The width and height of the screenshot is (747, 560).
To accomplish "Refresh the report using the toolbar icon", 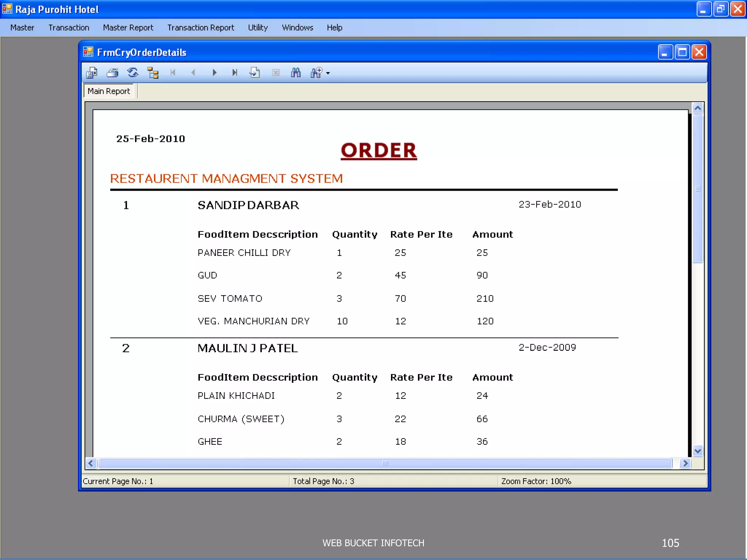I will click(132, 73).
